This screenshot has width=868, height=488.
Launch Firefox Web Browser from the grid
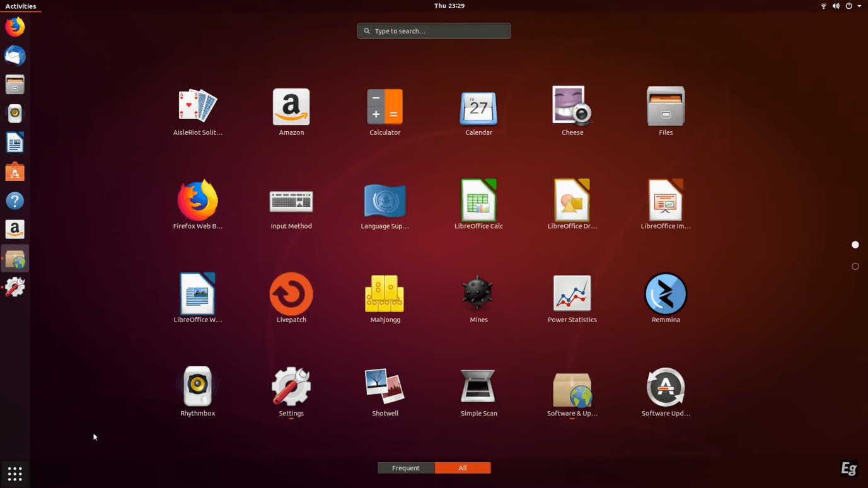198,206
